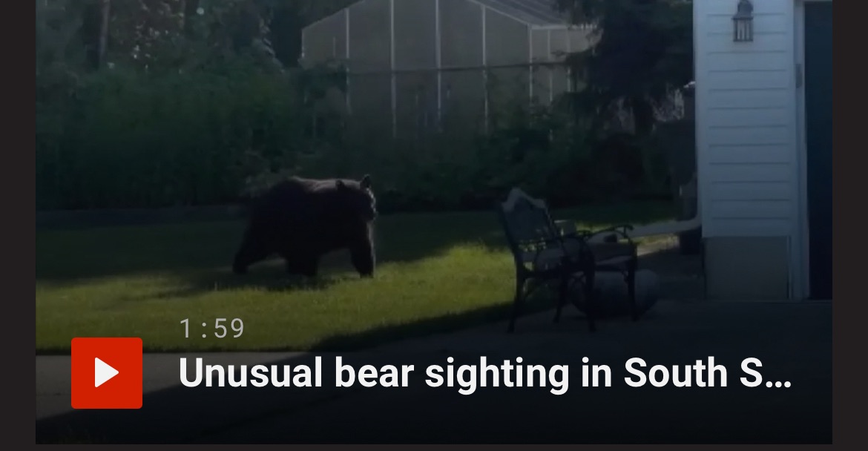This screenshot has width=868, height=451.
Task: Click the word 'bear' in the headline
Action: 374,372
